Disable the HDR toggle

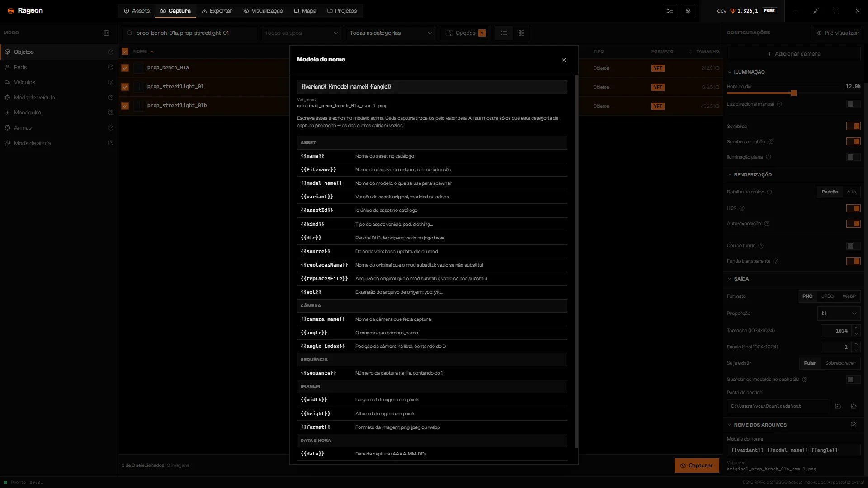point(853,208)
